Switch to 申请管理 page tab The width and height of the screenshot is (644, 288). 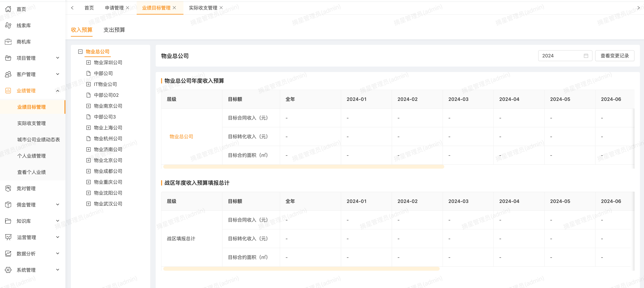114,8
